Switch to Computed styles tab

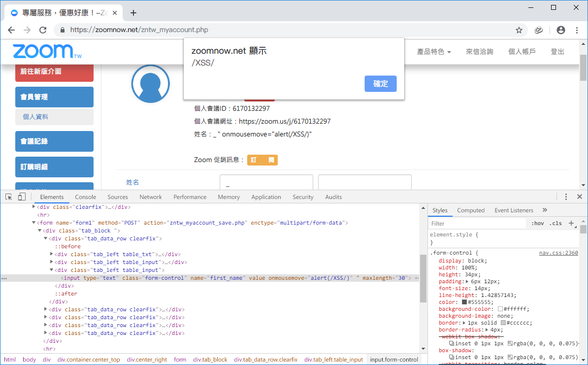pyautogui.click(x=471, y=210)
